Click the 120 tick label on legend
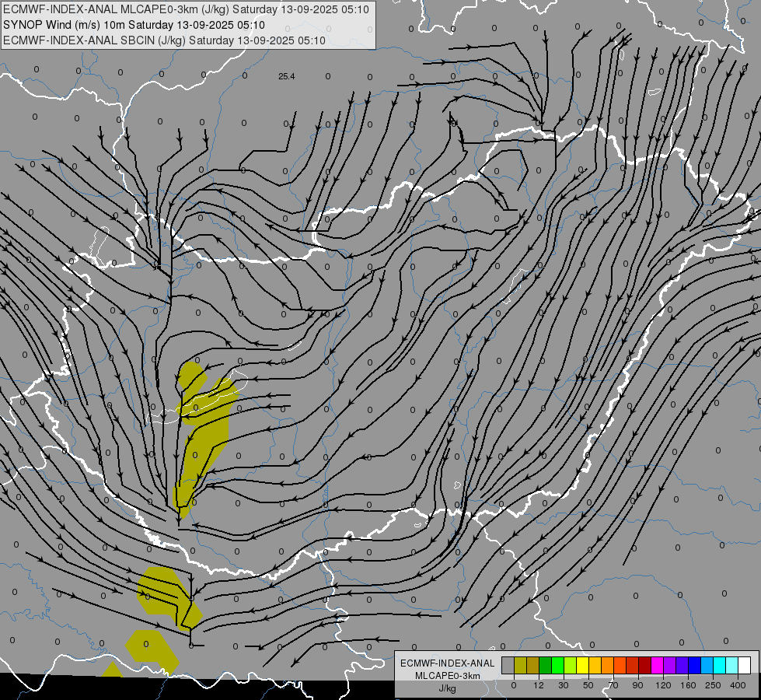 click(x=663, y=685)
